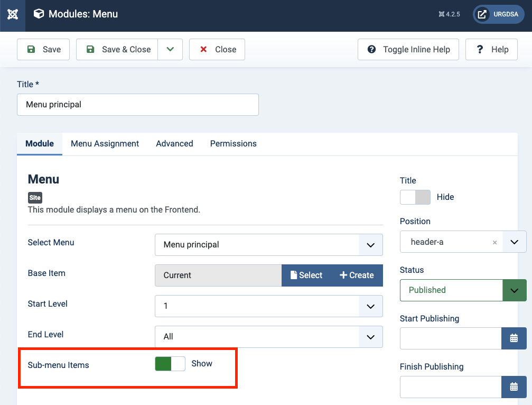
Task: Click the Title input field
Action: (137, 105)
